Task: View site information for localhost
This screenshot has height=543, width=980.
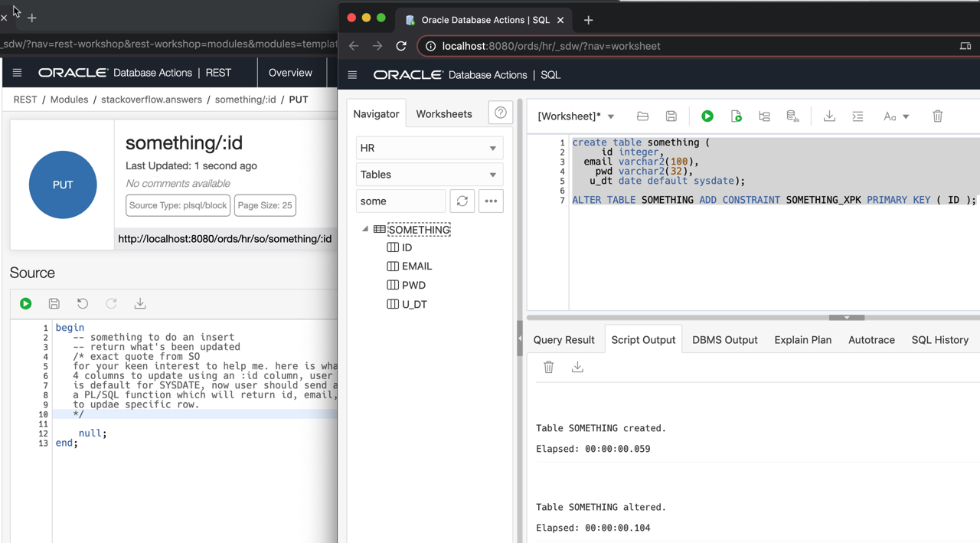Action: (430, 46)
